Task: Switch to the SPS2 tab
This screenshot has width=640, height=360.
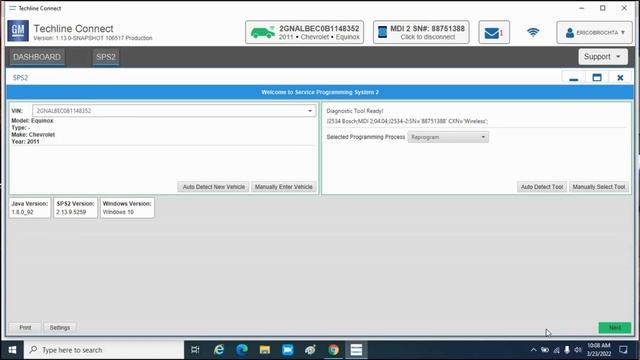Action: pyautogui.click(x=106, y=57)
